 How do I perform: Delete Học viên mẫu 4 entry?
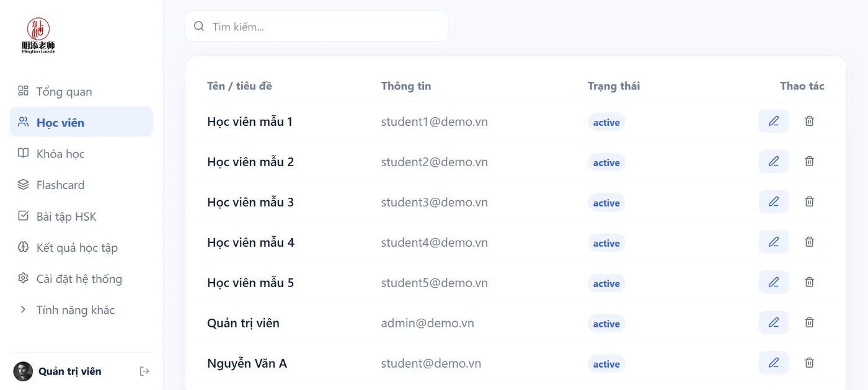[x=809, y=242]
